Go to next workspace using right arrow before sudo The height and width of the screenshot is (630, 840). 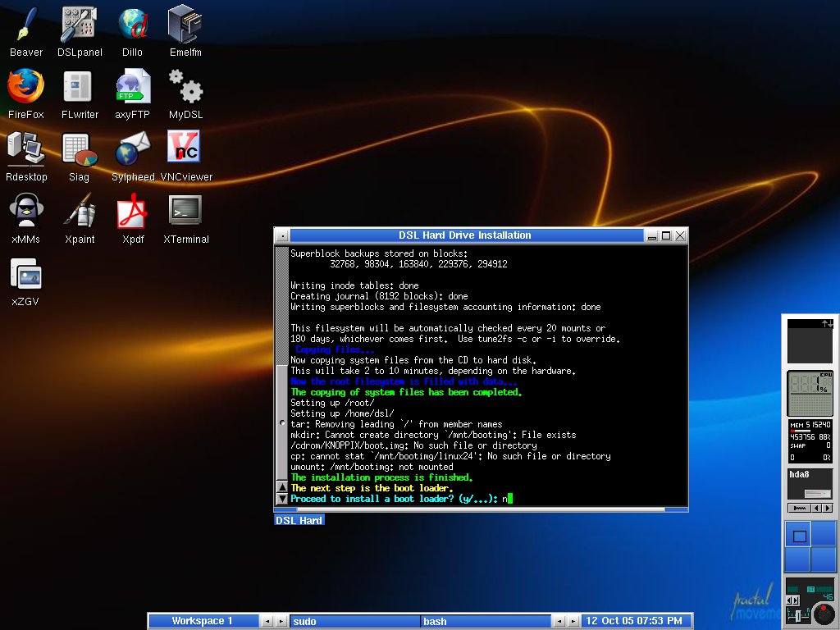click(x=281, y=622)
